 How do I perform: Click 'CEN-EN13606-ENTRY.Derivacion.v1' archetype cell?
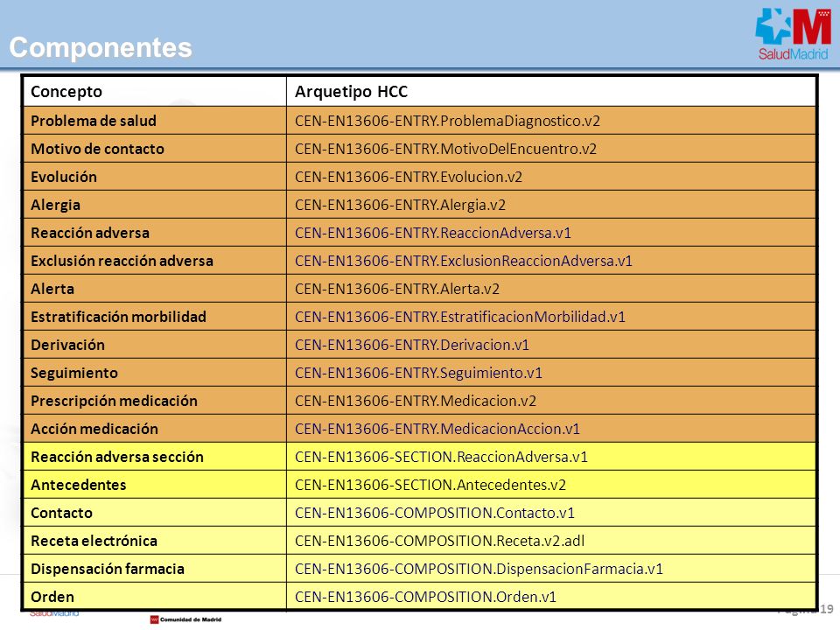[x=551, y=345]
